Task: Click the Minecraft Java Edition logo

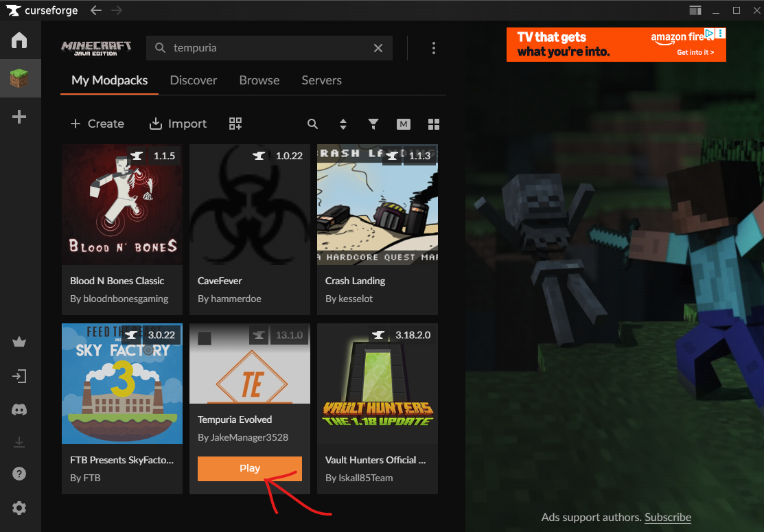Action: (x=97, y=48)
